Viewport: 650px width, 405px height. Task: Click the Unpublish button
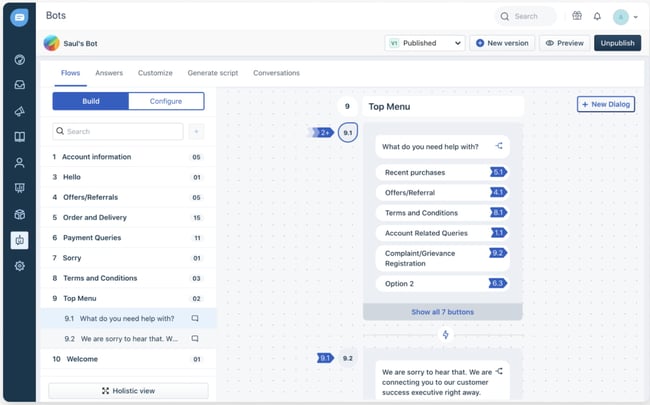tap(617, 43)
